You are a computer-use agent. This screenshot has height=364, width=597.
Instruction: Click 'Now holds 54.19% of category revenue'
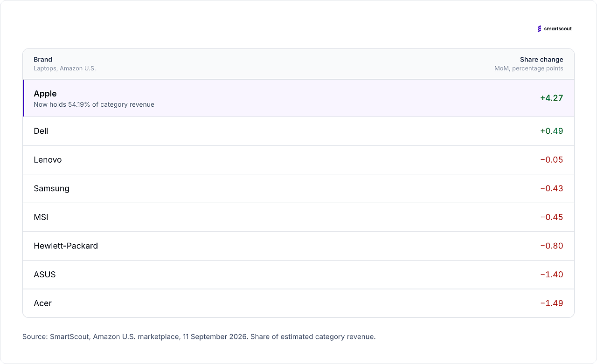pos(94,104)
